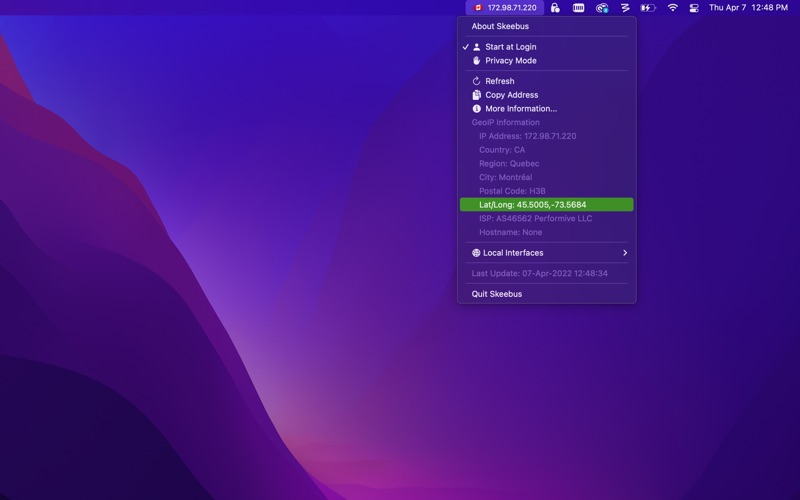Click Last Update: 07-Apr-2022 12:48:34 text

click(x=539, y=273)
